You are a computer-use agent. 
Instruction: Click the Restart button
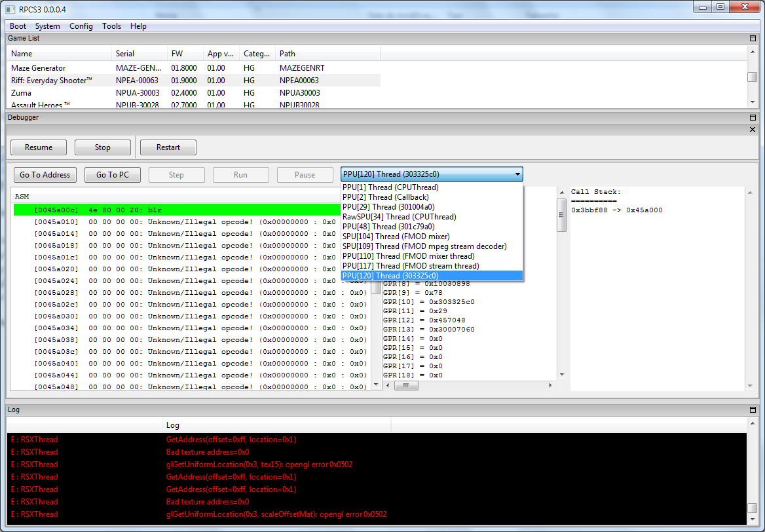point(168,147)
